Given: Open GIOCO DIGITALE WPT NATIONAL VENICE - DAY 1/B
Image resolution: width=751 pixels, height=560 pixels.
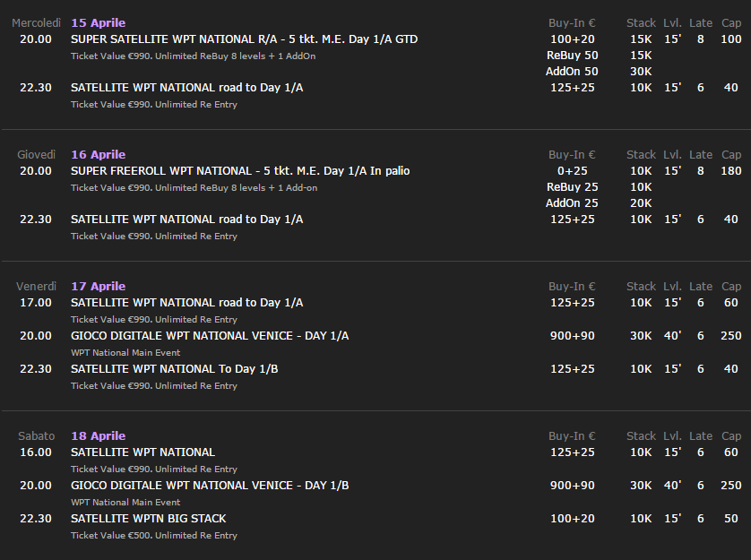Looking at the screenshot, I should (x=210, y=486).
